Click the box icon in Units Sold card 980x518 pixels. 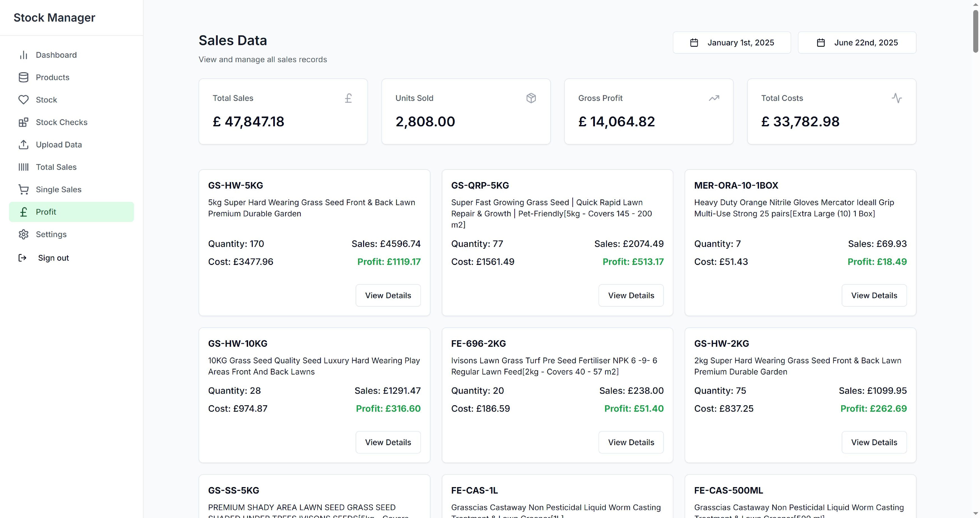pyautogui.click(x=531, y=98)
